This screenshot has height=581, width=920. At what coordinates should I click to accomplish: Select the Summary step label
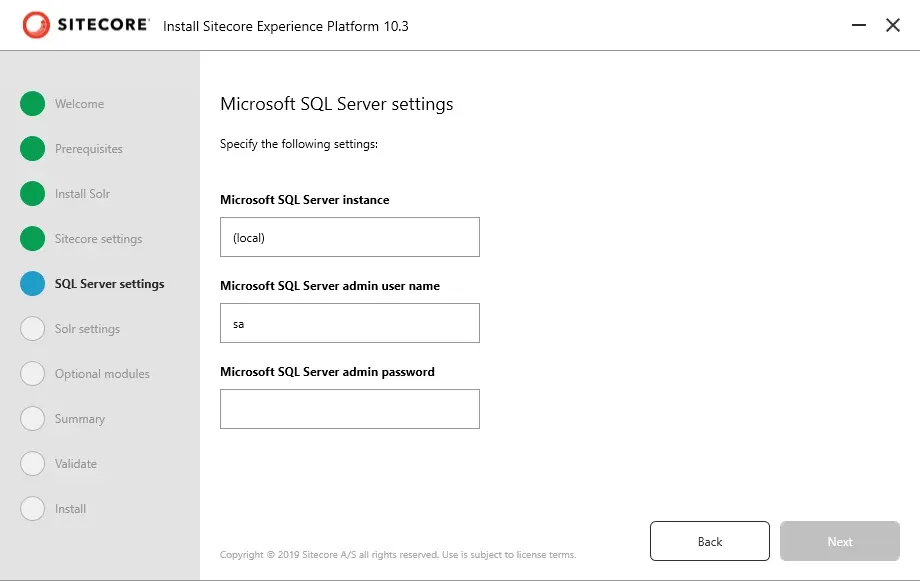tap(80, 419)
